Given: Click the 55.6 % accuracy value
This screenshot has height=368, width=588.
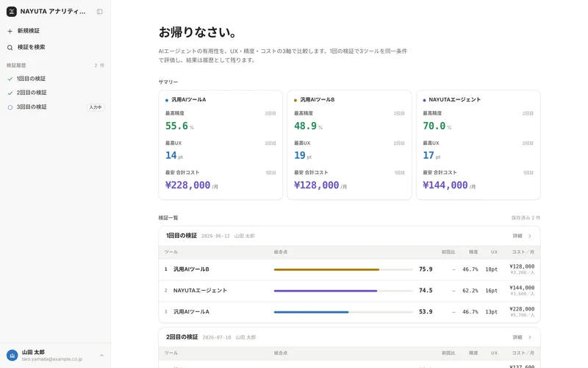Looking at the screenshot, I should tap(179, 126).
